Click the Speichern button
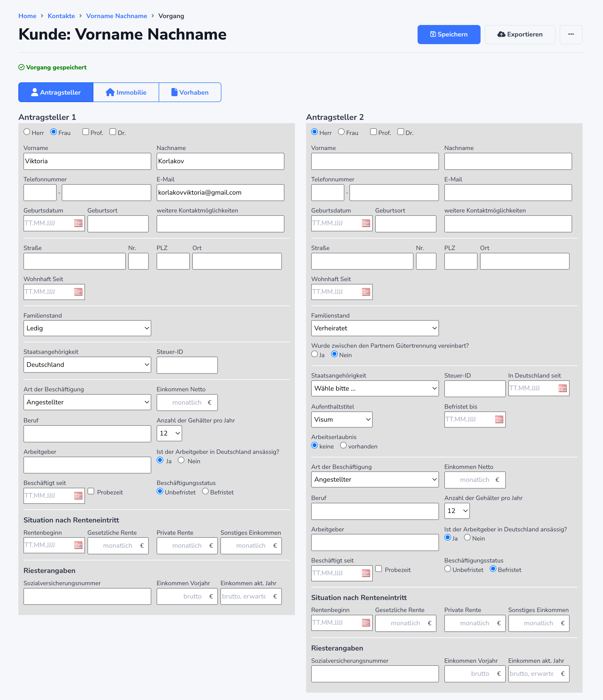The height and width of the screenshot is (700, 603). click(x=449, y=34)
